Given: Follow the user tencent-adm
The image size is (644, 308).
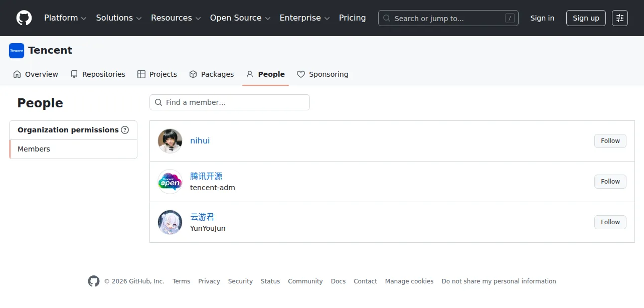Looking at the screenshot, I should pos(610,182).
